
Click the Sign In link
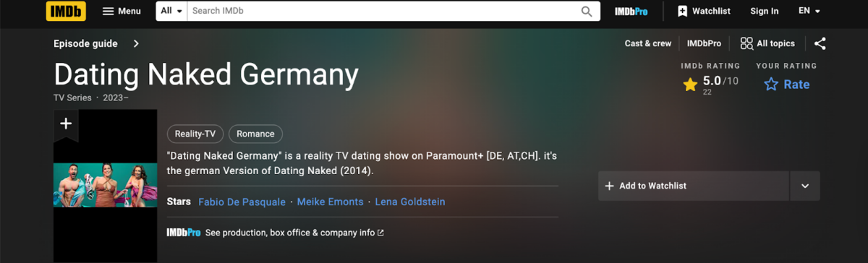click(x=765, y=11)
